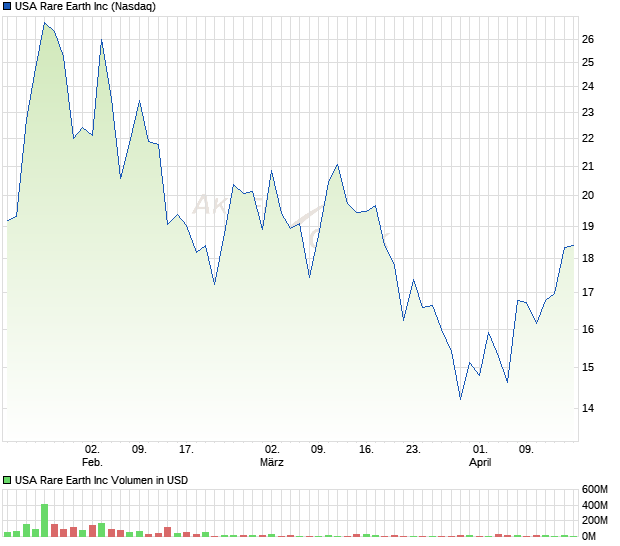Click the 'Feb.' month label
This screenshot has width=620, height=546.
tap(92, 462)
